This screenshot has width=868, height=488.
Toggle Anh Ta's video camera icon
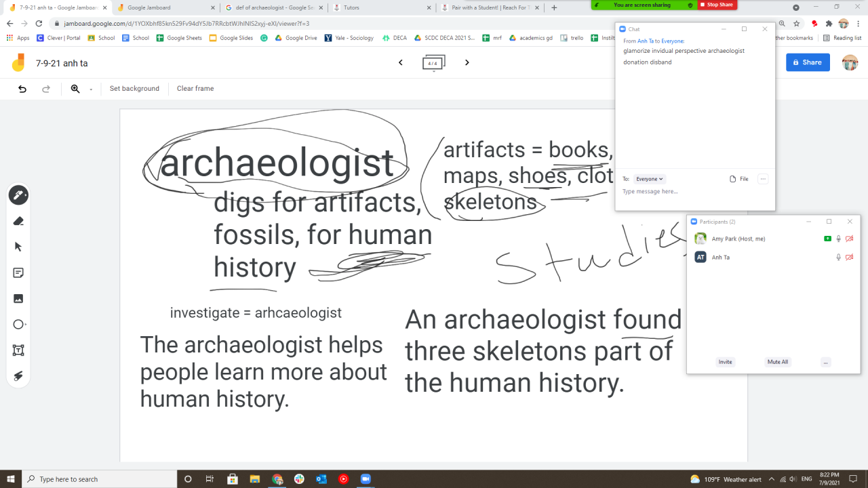click(x=850, y=258)
